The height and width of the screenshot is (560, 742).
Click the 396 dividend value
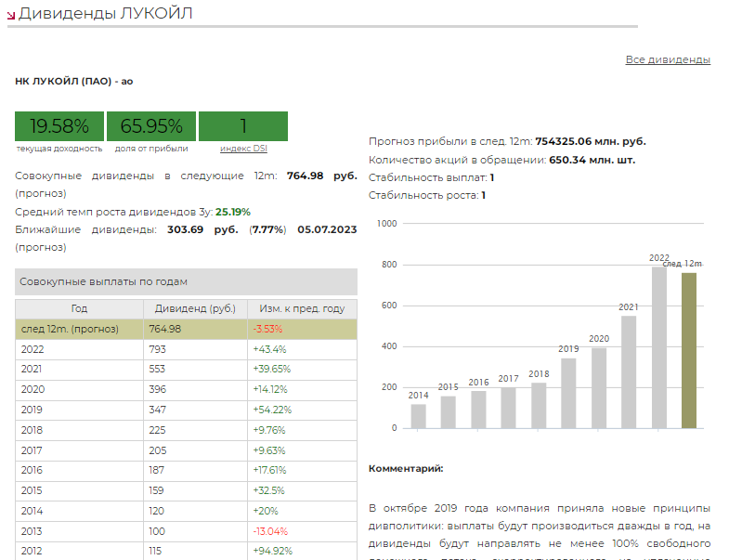pos(157,389)
